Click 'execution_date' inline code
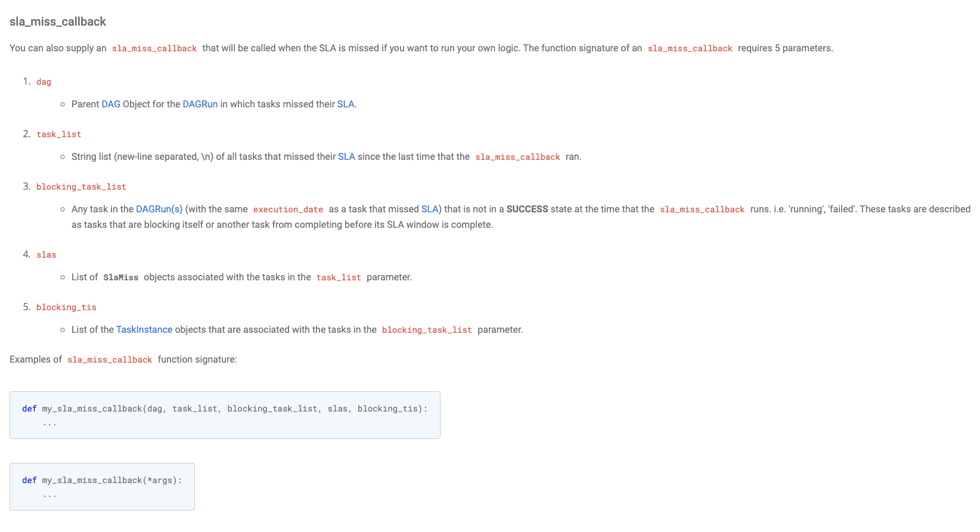The height and width of the screenshot is (532, 980). pyautogui.click(x=288, y=209)
